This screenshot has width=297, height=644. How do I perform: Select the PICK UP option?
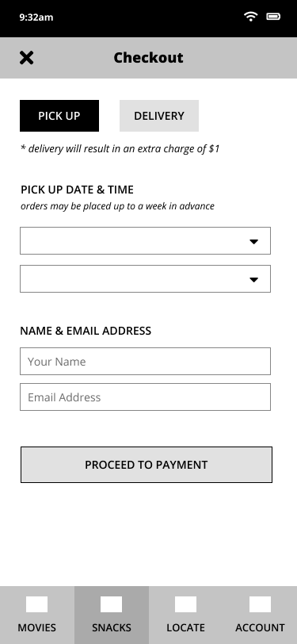(x=59, y=116)
